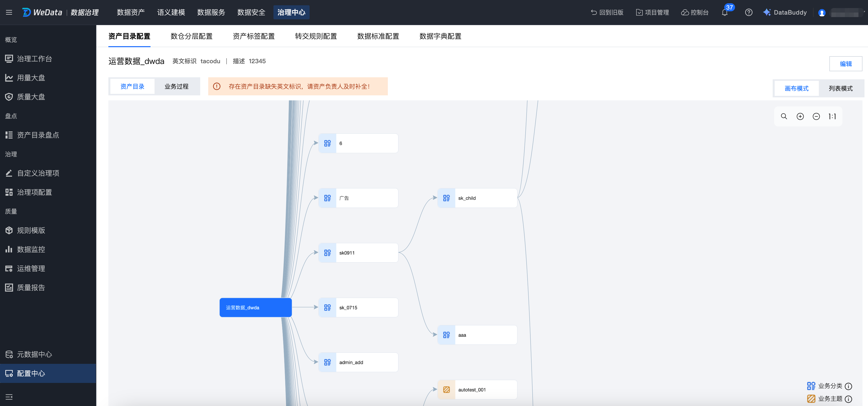Click the canvas search magnifier icon
The image size is (868, 406).
pyautogui.click(x=784, y=116)
